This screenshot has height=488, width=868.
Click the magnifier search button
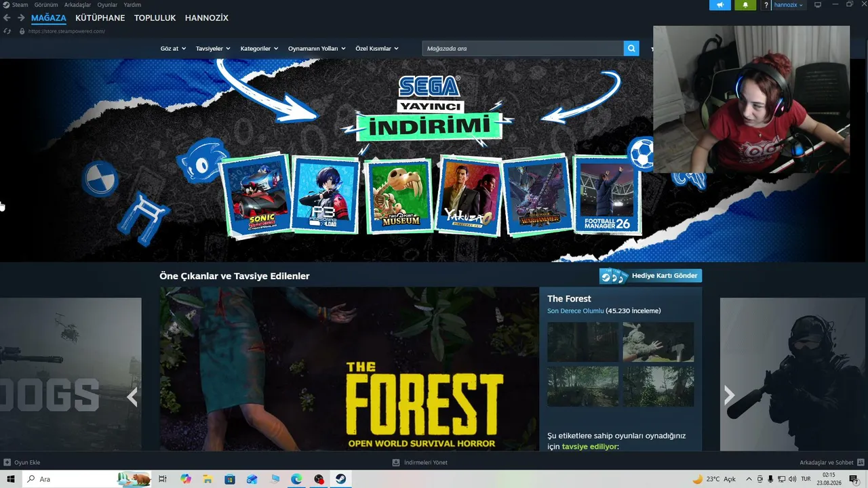tap(631, 48)
